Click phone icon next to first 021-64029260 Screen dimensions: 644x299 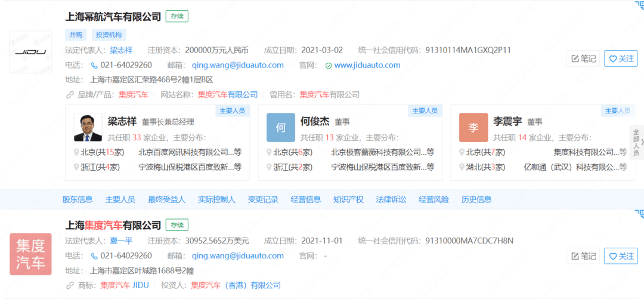94,66
